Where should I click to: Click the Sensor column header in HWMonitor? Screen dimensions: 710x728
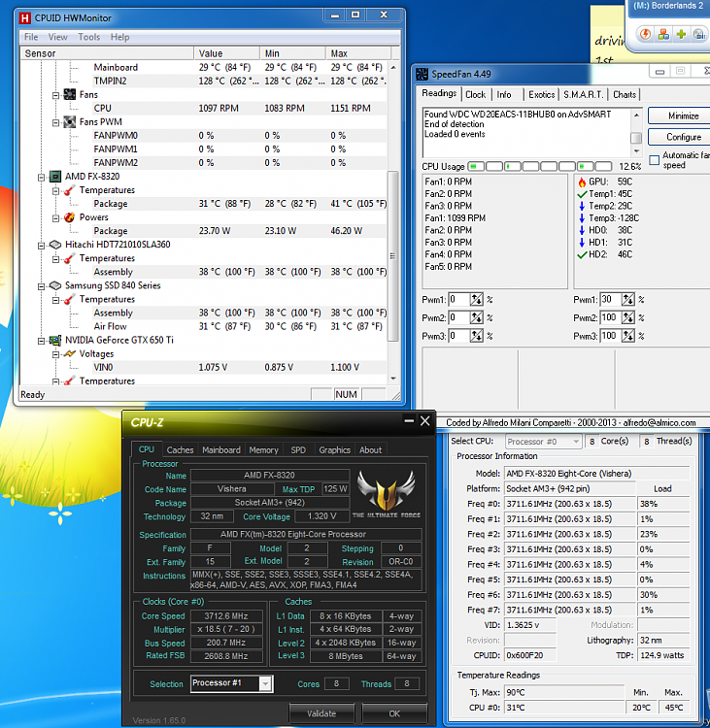[x=108, y=53]
